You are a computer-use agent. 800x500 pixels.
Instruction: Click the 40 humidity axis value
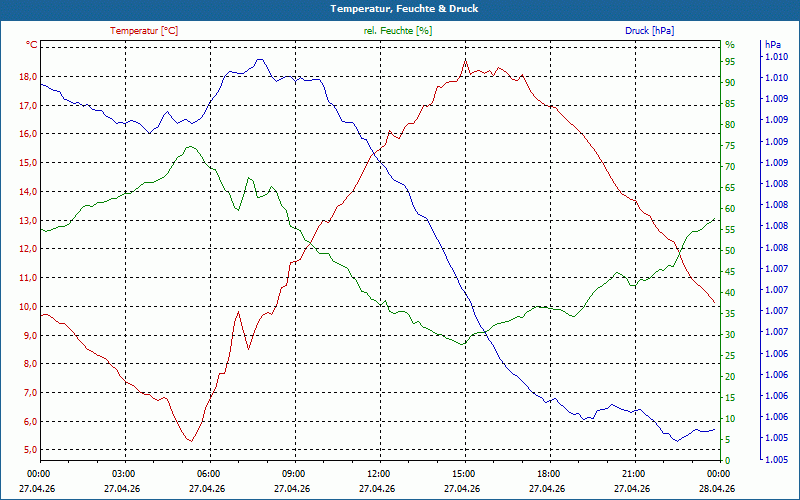[x=730, y=293]
